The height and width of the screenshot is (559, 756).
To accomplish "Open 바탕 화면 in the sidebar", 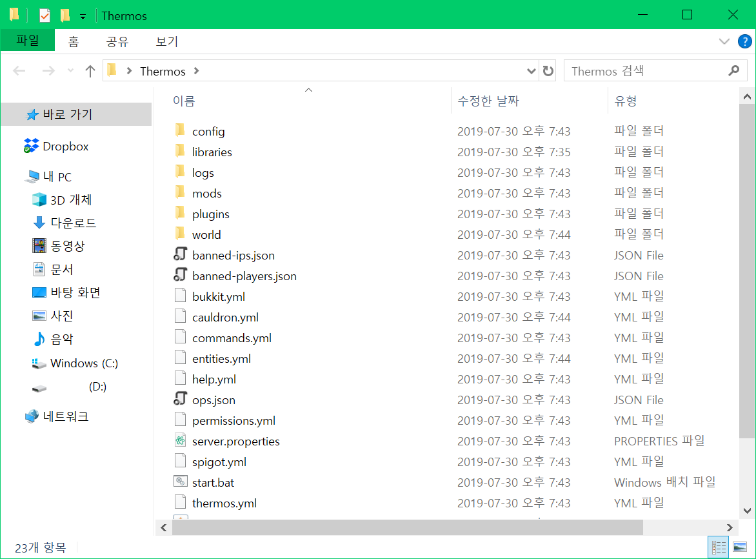I will click(x=66, y=292).
